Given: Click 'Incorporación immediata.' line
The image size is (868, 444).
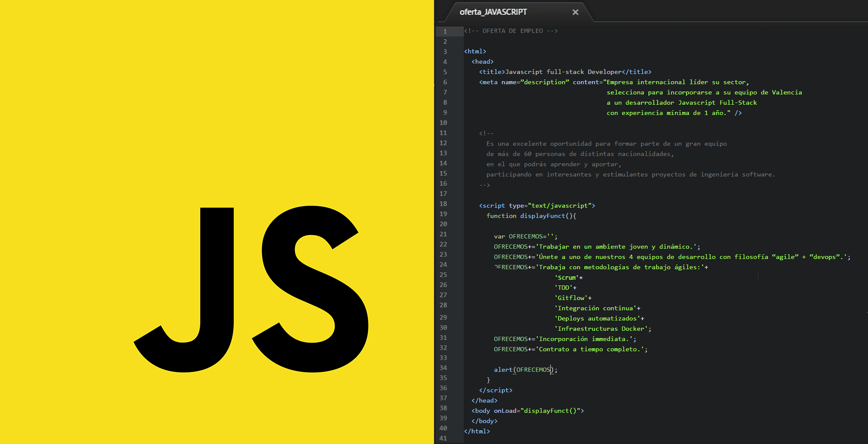Looking at the screenshot, I should [565, 339].
